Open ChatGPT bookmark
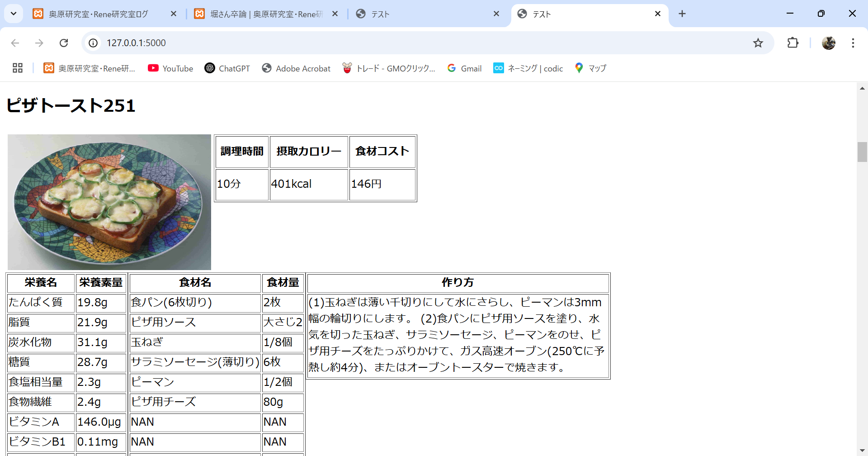This screenshot has width=868, height=456. click(x=227, y=68)
